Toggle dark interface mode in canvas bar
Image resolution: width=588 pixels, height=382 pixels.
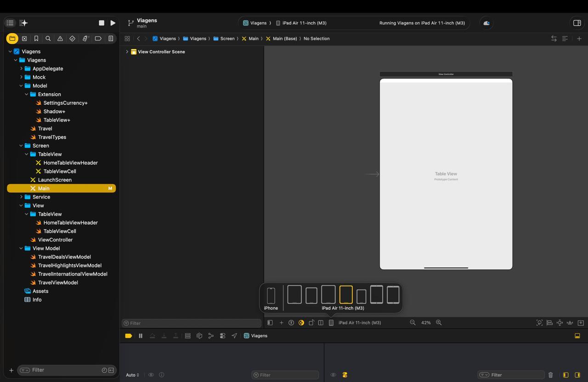pos(301,322)
